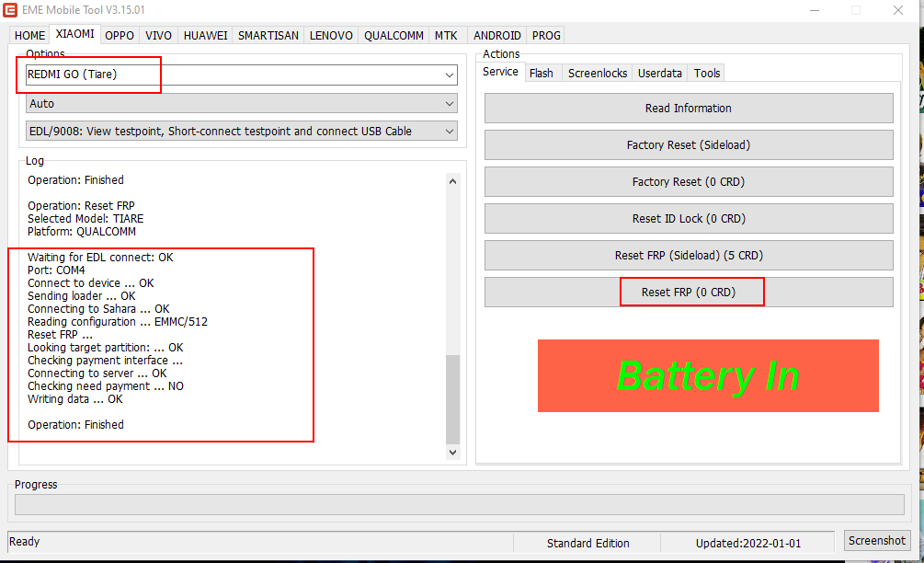Screen dimensions: 924x563
Task: Click 'Standard Edition' in the status bar
Action: [587, 543]
